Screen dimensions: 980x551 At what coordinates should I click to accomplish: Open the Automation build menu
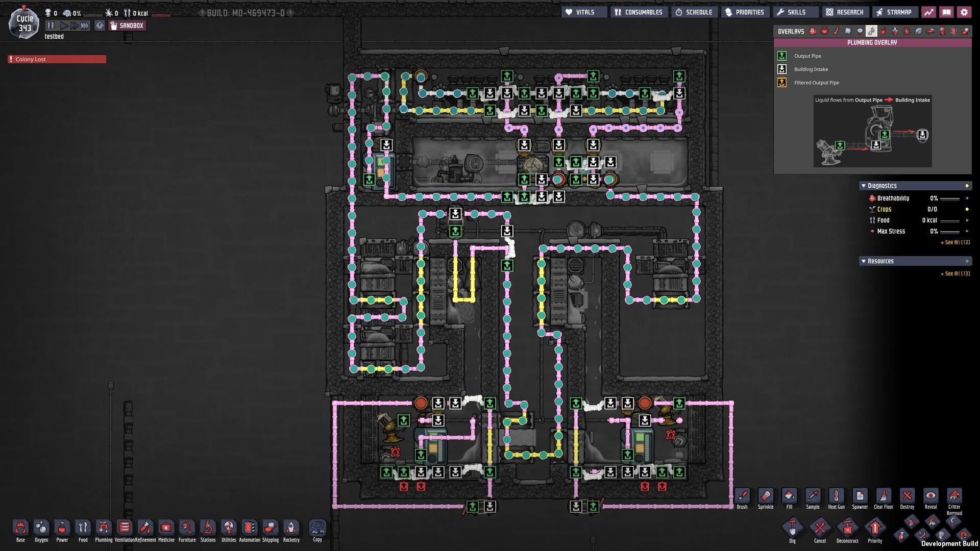[x=249, y=529]
